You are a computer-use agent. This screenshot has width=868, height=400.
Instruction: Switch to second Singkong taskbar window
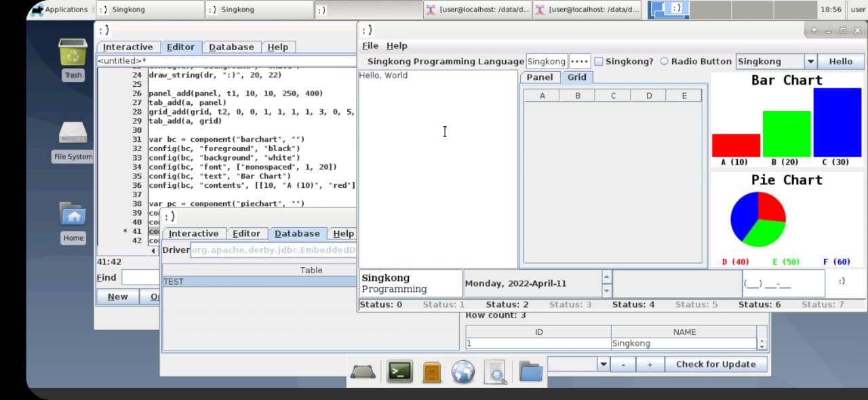click(259, 9)
